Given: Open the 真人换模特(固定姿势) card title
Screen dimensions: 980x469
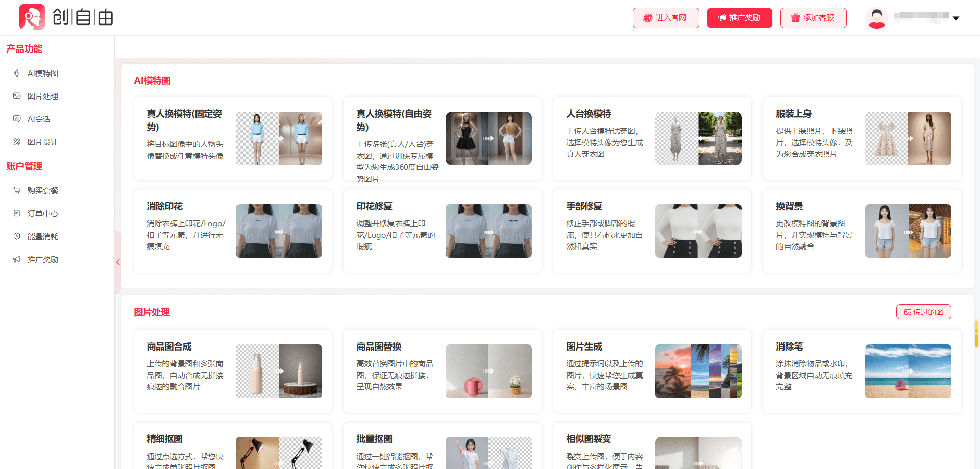Looking at the screenshot, I should (184, 120).
